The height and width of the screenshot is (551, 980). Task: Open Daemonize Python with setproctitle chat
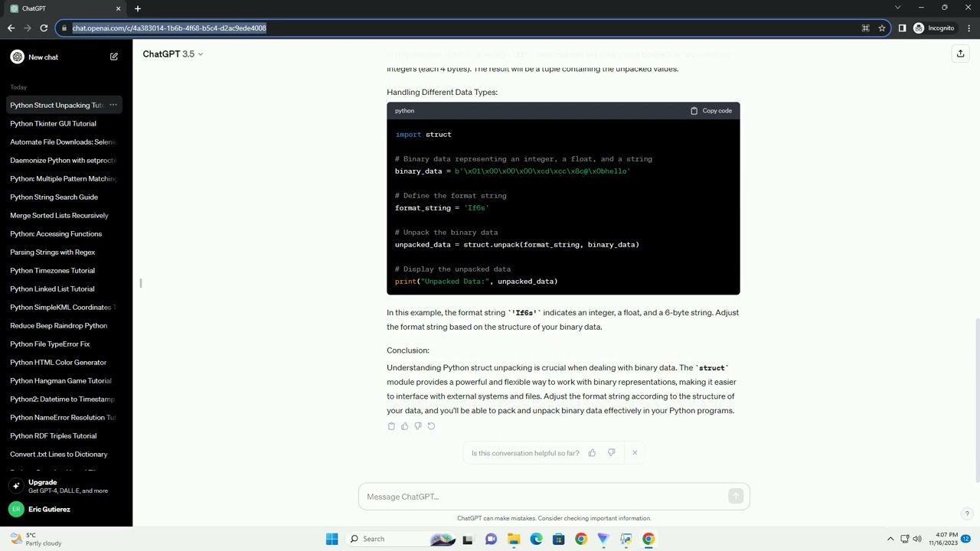coord(66,160)
